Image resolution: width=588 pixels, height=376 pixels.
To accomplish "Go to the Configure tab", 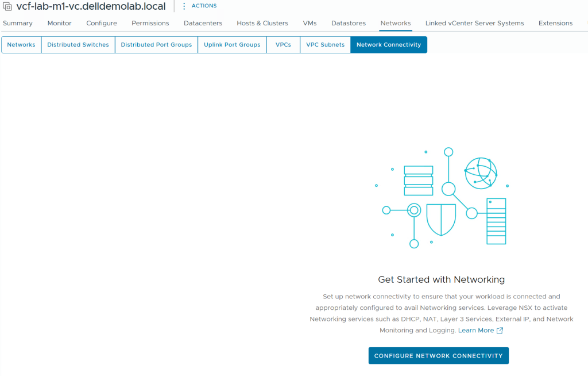I will [102, 24].
